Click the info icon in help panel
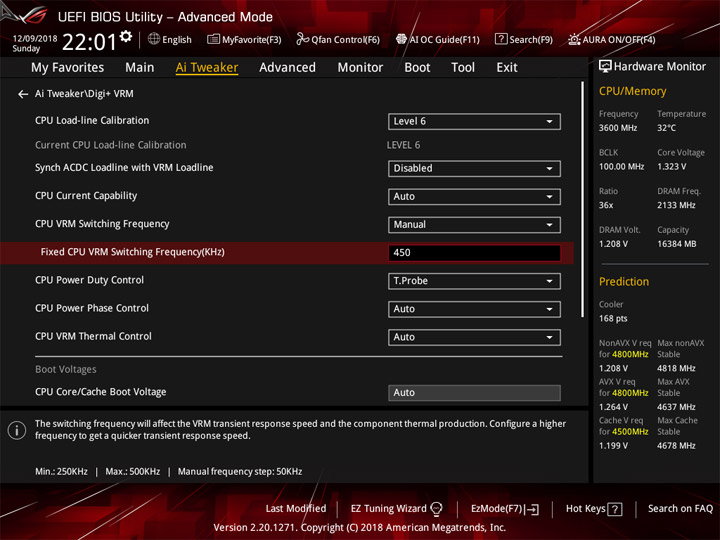 17,430
